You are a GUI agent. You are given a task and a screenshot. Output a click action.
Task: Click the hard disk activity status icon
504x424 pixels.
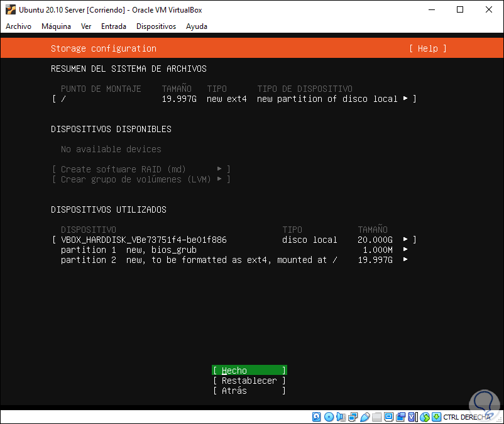click(x=316, y=417)
